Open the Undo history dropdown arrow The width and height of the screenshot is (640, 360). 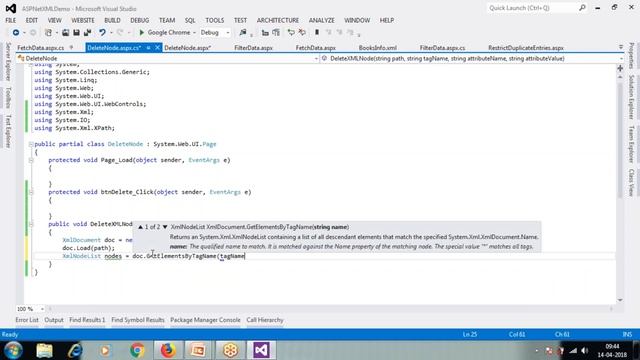pyautogui.click(x=111, y=33)
